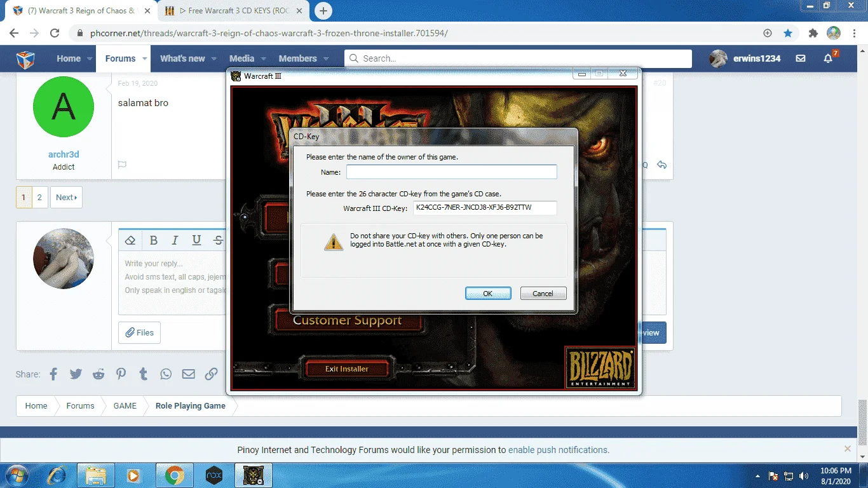Click the reply arrow icon on the post
868x488 pixels.
[661, 165]
